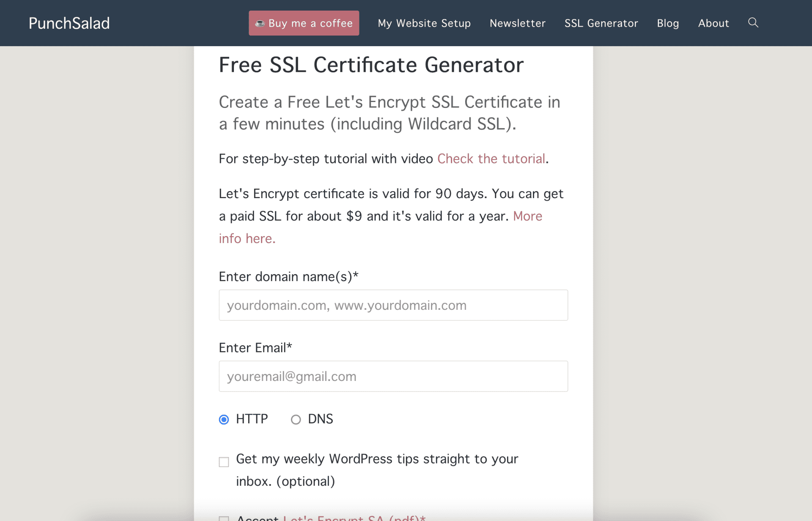Open the Newsletter page from the navbar

coord(517,23)
